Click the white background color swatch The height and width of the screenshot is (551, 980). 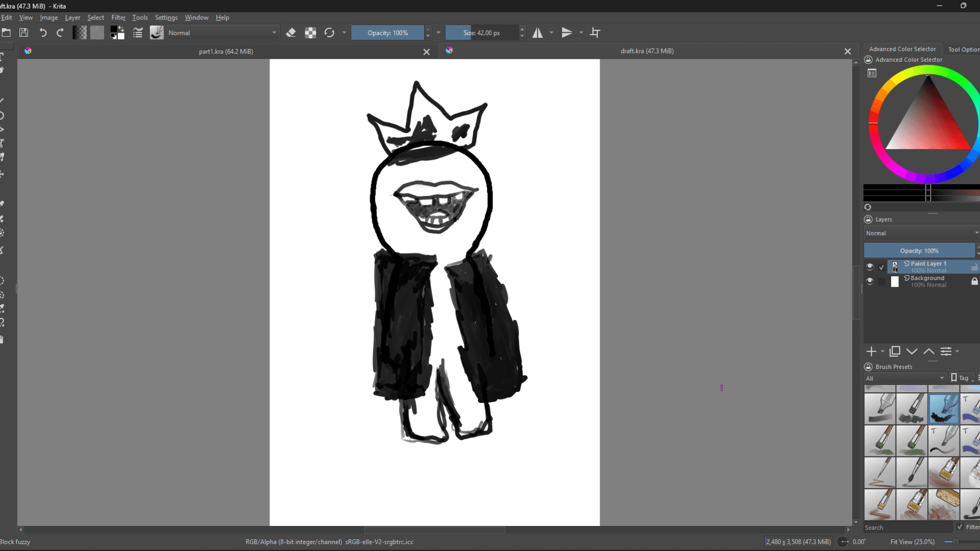pos(121,36)
